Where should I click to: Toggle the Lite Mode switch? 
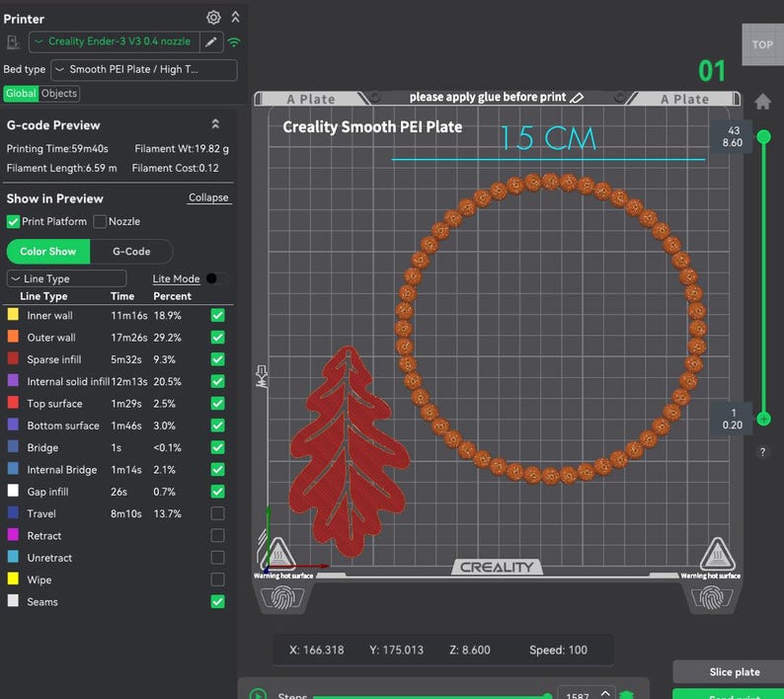(x=217, y=278)
